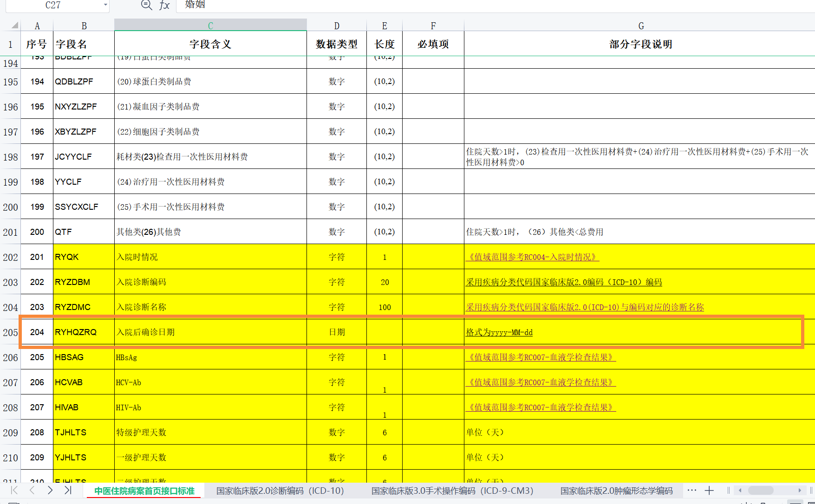Select the 日期 data type cell

point(337,332)
